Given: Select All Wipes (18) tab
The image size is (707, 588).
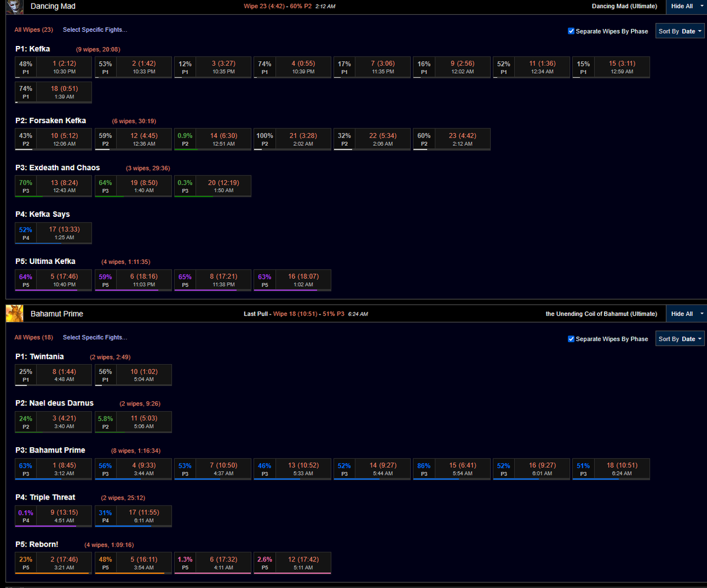Looking at the screenshot, I should tap(34, 338).
